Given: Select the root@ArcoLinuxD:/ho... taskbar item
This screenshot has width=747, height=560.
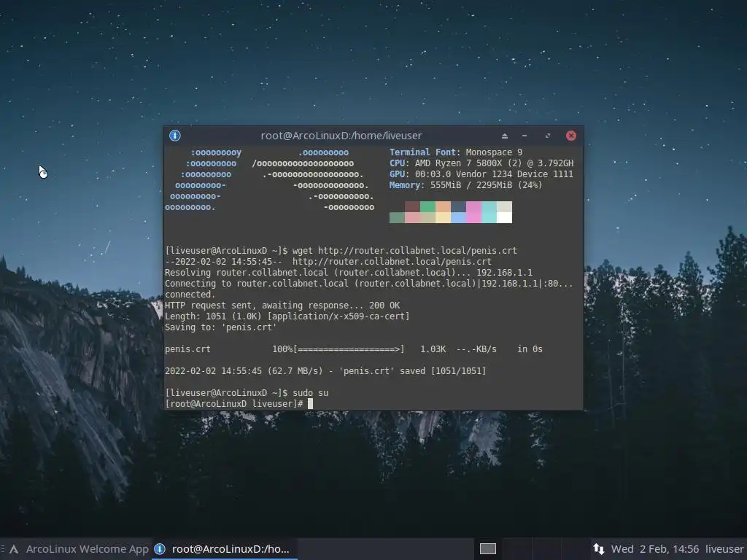Looking at the screenshot, I should [225, 549].
